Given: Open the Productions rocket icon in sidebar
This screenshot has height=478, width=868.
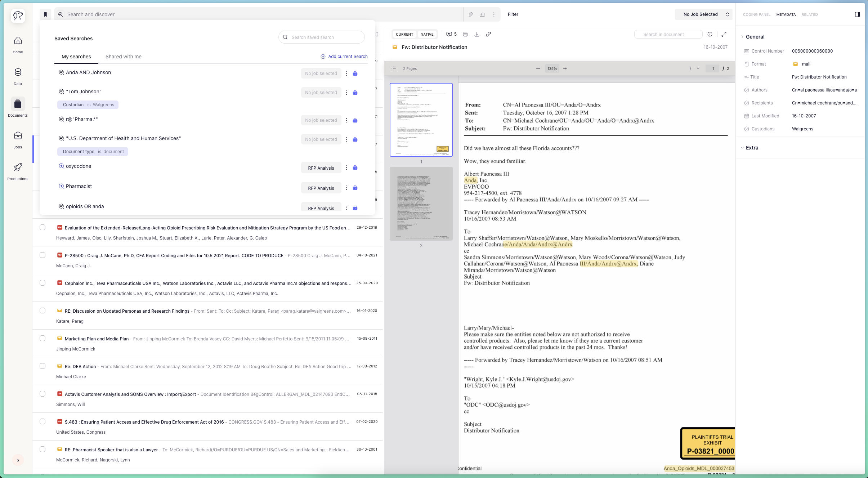Looking at the screenshot, I should click(18, 167).
